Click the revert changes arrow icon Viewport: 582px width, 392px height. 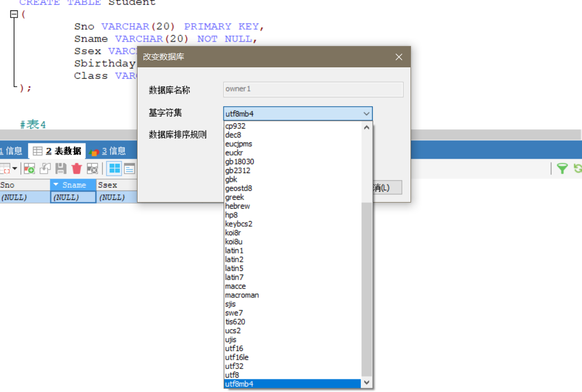coord(45,169)
